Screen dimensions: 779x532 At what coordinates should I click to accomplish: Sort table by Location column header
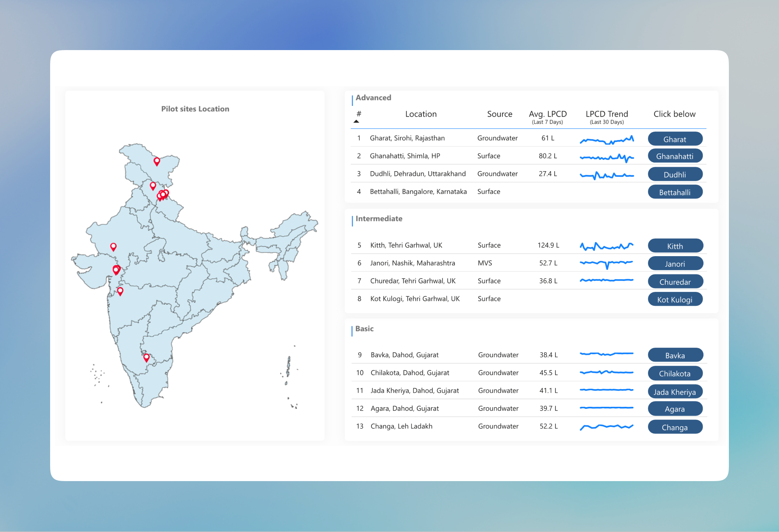point(421,114)
